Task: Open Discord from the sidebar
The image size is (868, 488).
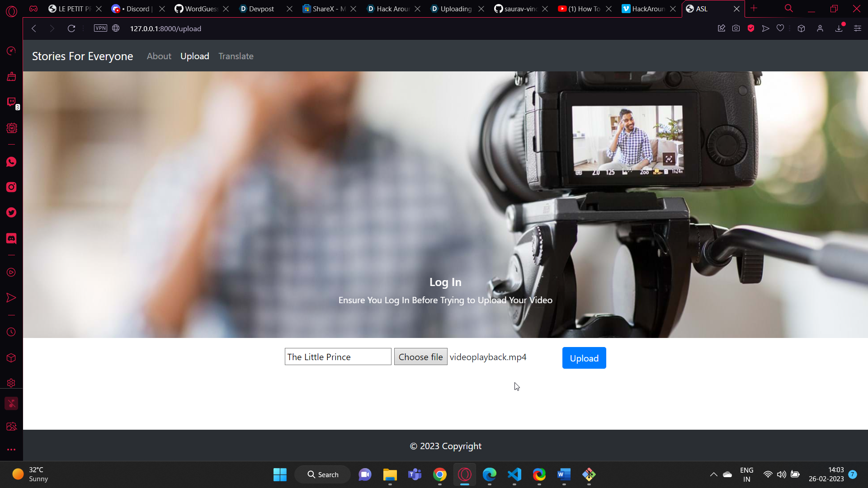Action: click(11, 238)
